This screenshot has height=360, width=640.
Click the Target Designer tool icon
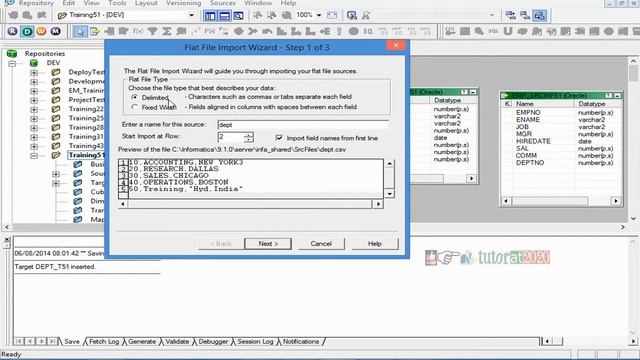tap(525, 16)
